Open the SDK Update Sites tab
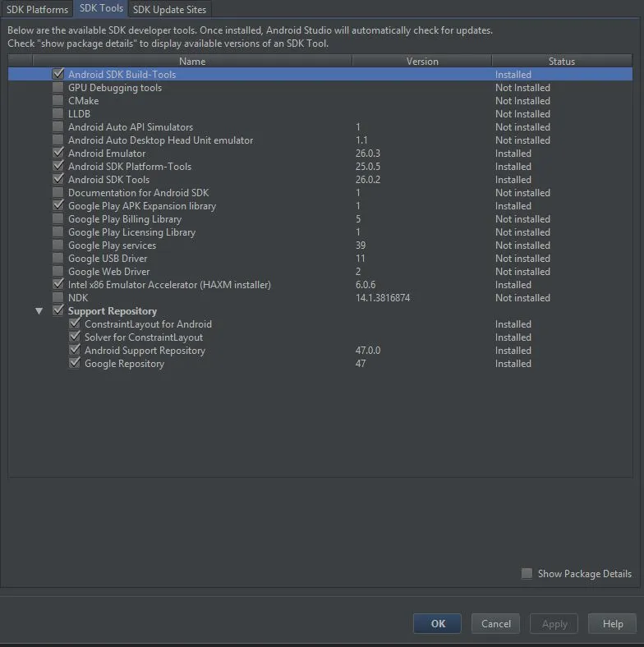The width and height of the screenshot is (644, 647). pyautogui.click(x=170, y=9)
